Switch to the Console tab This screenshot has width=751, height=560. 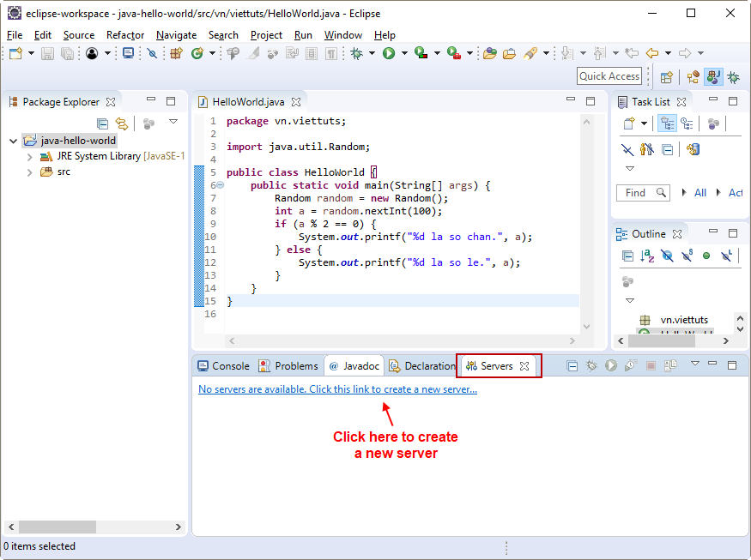click(x=224, y=366)
